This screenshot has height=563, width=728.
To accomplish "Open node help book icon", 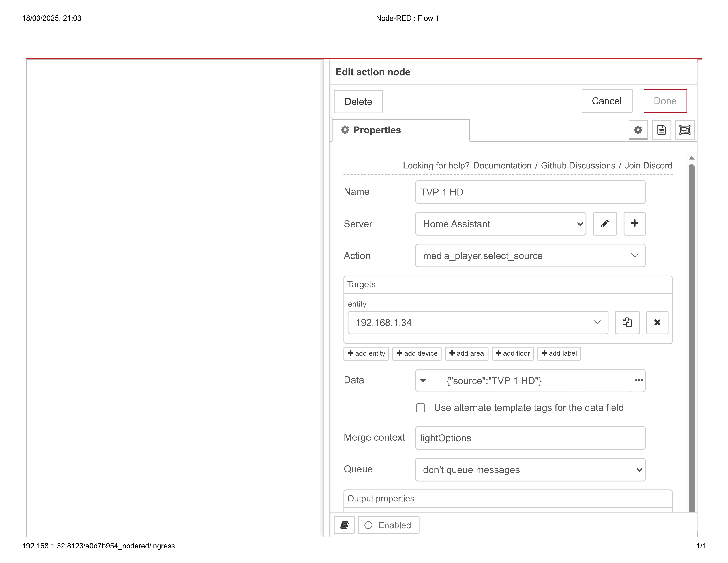I will (344, 525).
